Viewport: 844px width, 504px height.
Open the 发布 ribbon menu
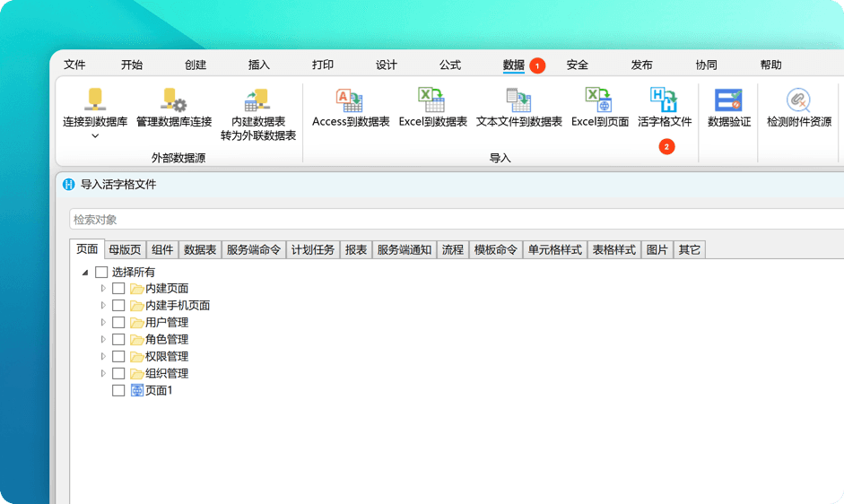pyautogui.click(x=641, y=65)
